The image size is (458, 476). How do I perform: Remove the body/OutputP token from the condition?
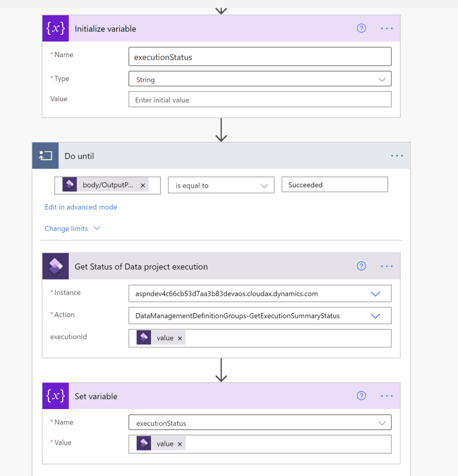(x=143, y=185)
